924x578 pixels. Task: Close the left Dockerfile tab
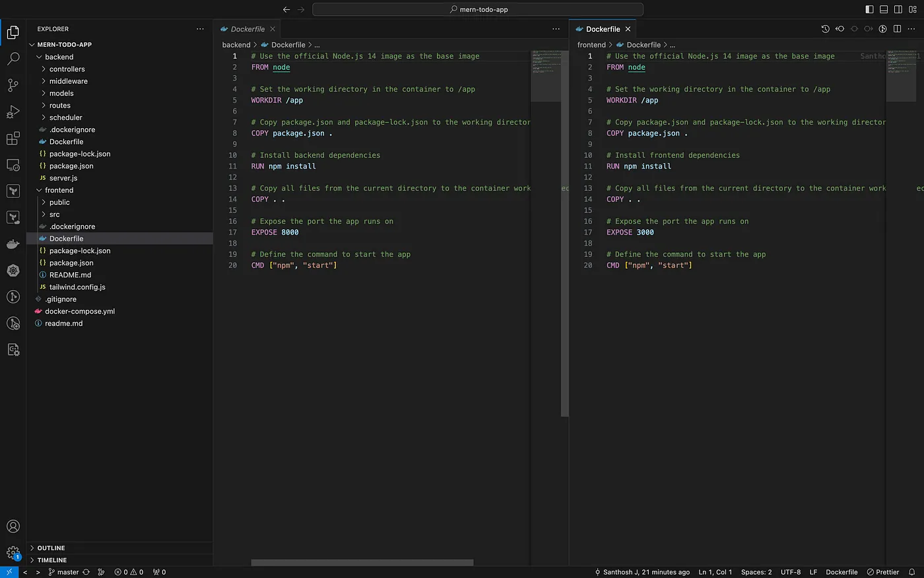(273, 29)
